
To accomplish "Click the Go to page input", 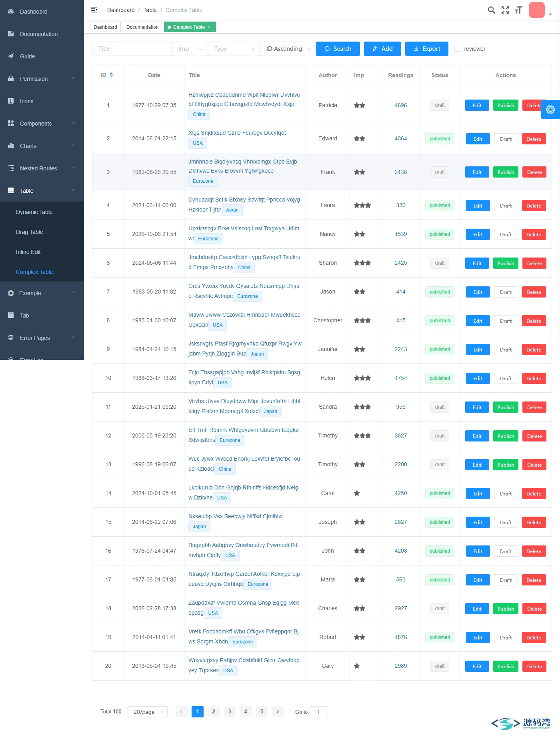I will pyautogui.click(x=319, y=712).
